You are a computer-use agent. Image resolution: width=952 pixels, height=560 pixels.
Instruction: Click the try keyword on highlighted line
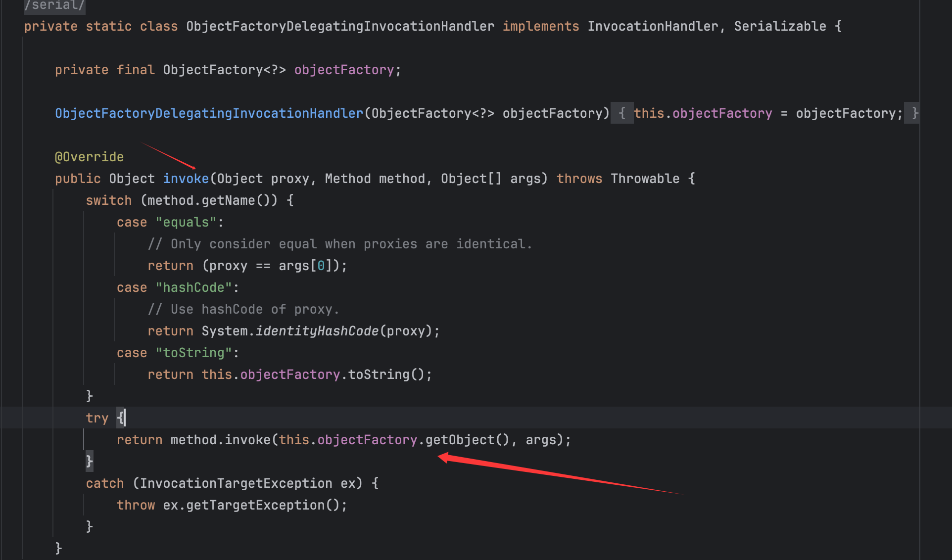[97, 418]
